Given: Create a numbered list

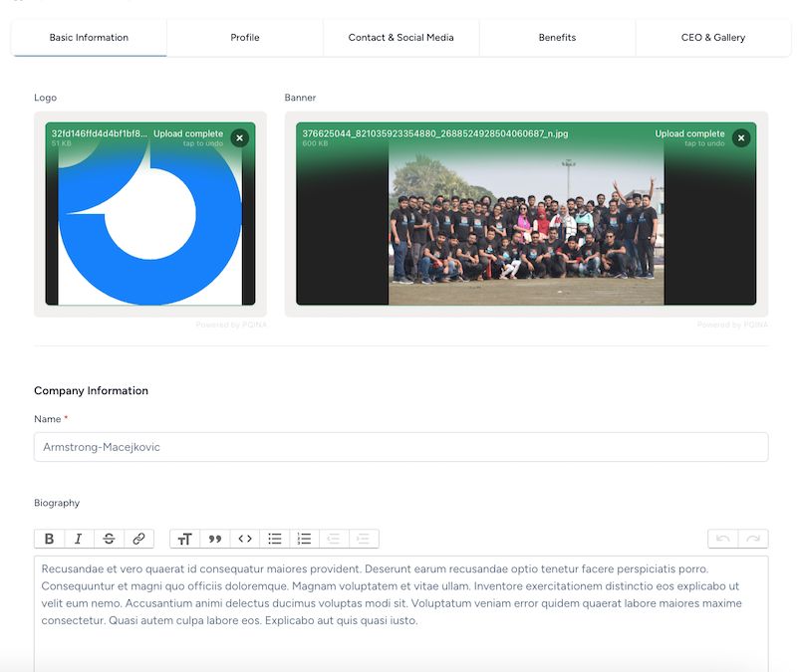Looking at the screenshot, I should (304, 539).
